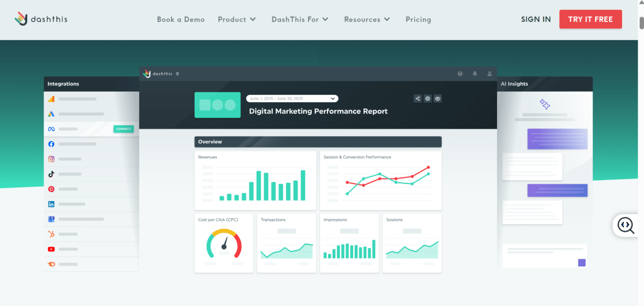Choose the TikTok integration icon
The height and width of the screenshot is (306, 644).
pyautogui.click(x=52, y=174)
